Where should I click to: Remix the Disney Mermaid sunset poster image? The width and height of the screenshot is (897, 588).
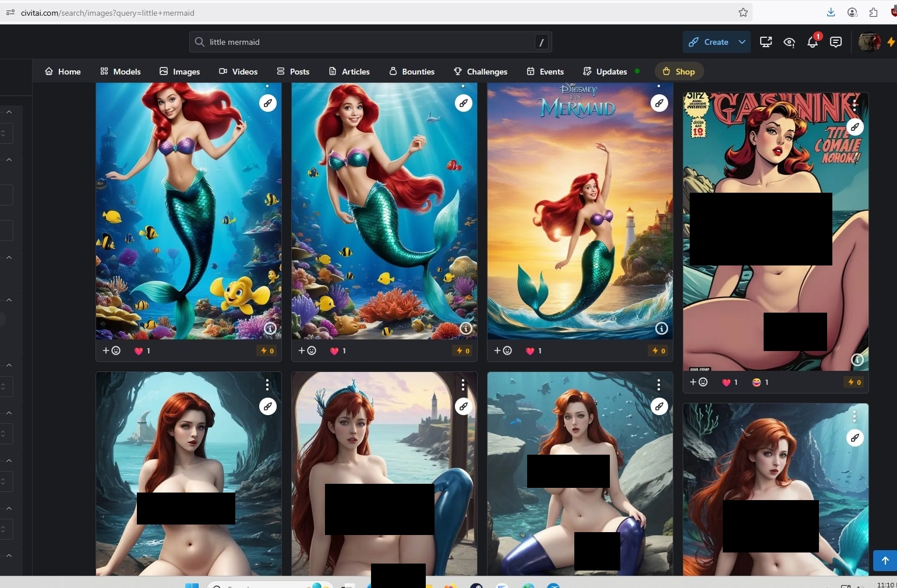[659, 103]
